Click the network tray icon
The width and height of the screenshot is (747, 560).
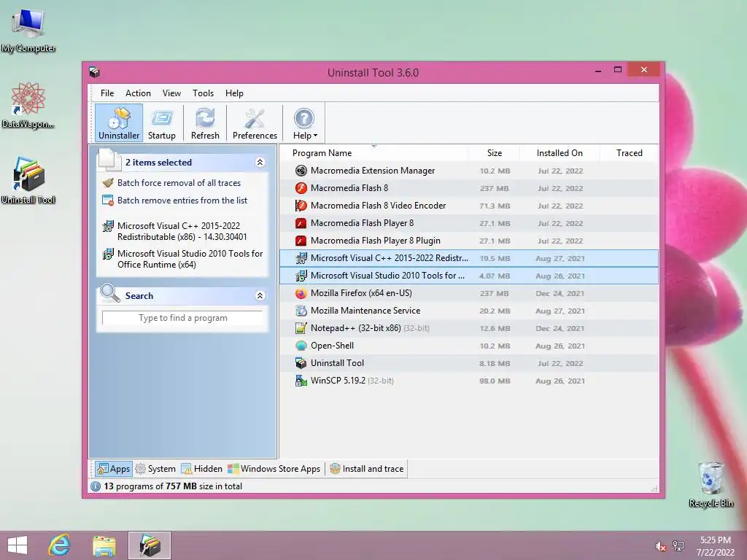[x=678, y=546]
